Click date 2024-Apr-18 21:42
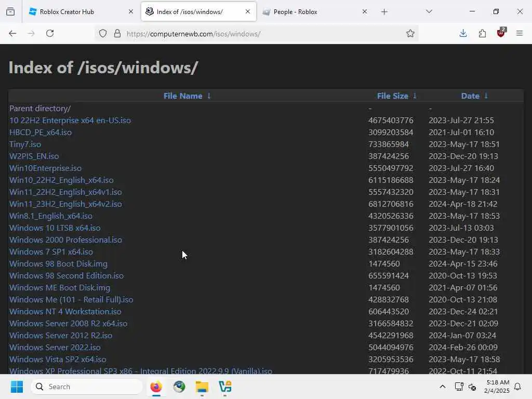 (463, 204)
